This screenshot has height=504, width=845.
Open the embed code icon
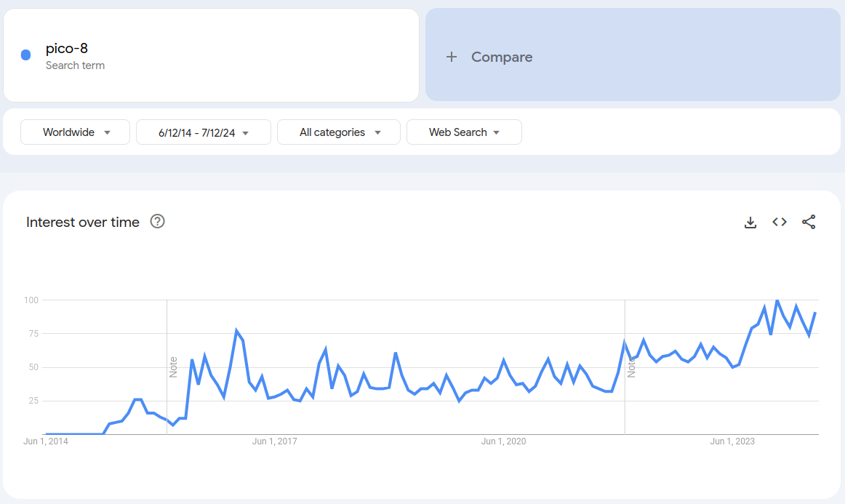(780, 223)
